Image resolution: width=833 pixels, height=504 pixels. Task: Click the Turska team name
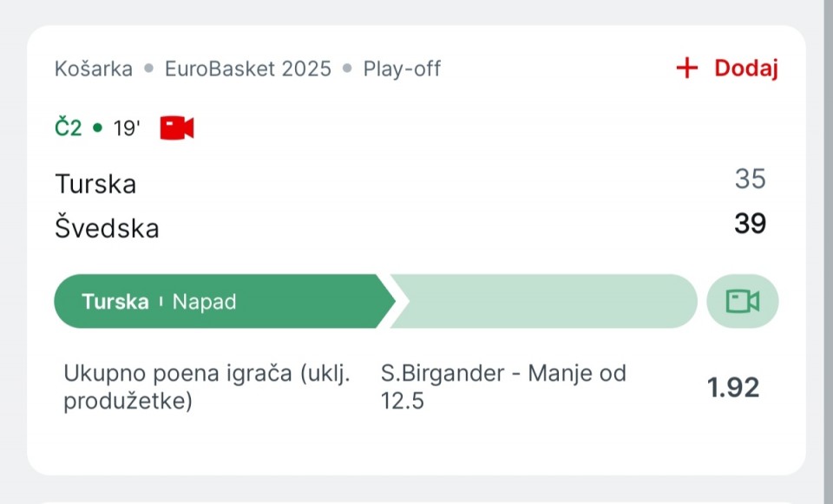(95, 184)
